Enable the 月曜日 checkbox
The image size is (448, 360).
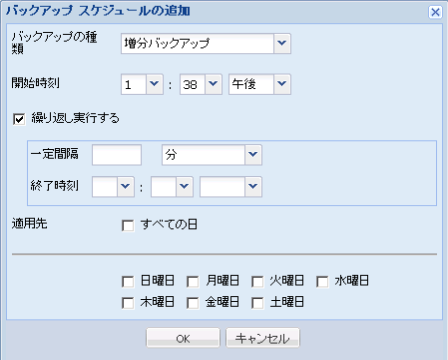193,281
